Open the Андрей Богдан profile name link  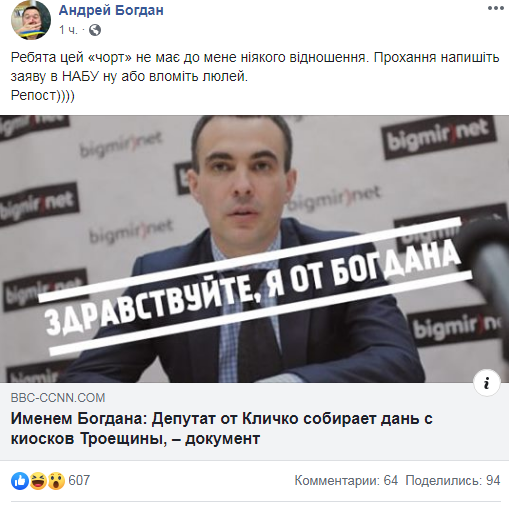pos(111,11)
